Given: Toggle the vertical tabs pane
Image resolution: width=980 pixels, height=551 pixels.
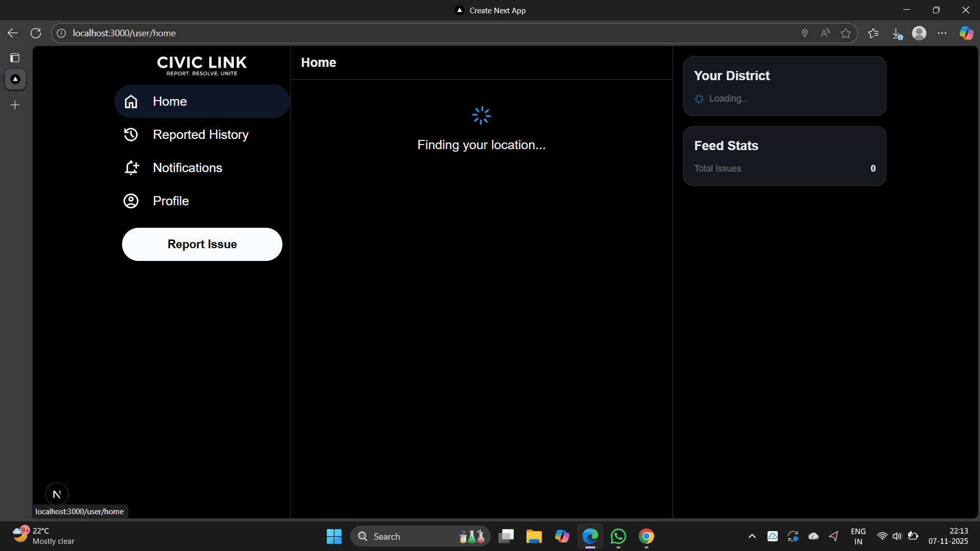Looking at the screenshot, I should 15,58.
